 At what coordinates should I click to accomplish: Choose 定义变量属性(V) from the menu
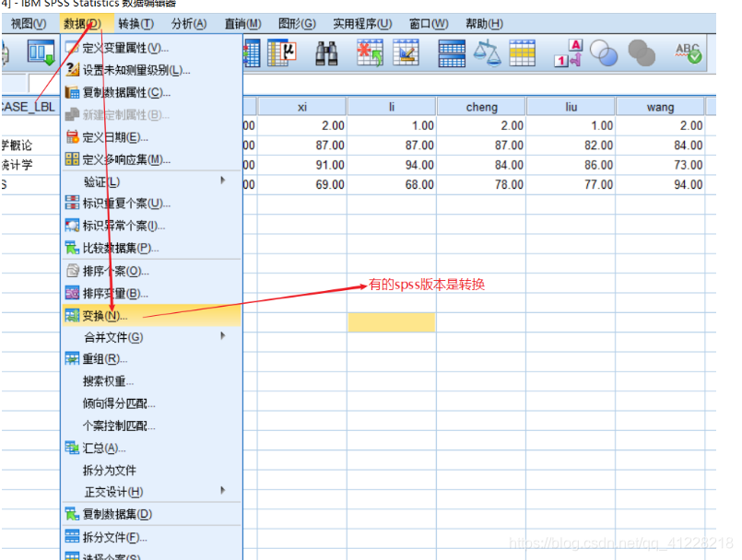(x=151, y=48)
